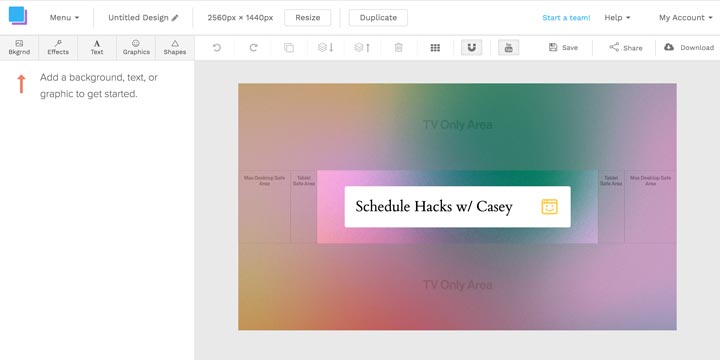The height and width of the screenshot is (360, 720).
Task: Click the Download button
Action: (689, 47)
